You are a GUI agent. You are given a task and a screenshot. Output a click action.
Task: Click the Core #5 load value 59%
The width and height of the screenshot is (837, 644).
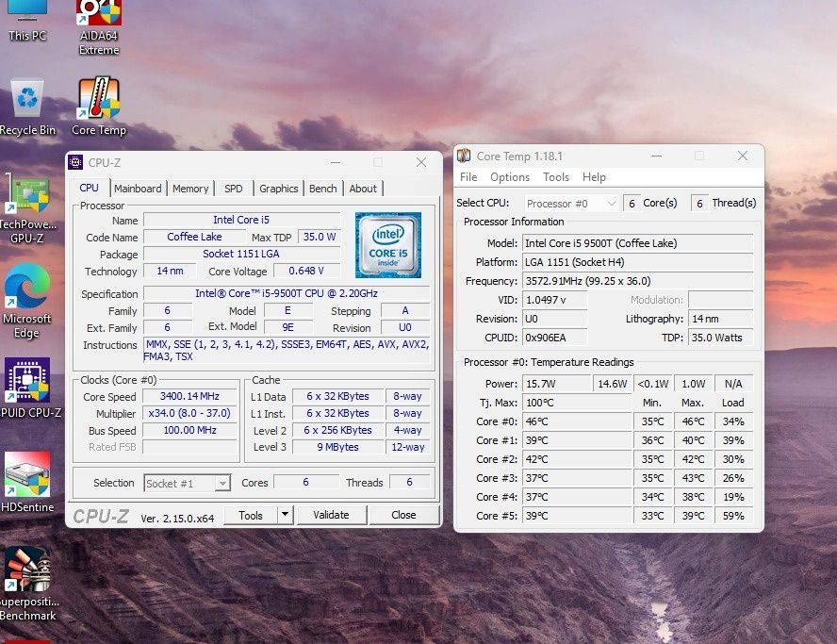[x=733, y=516]
